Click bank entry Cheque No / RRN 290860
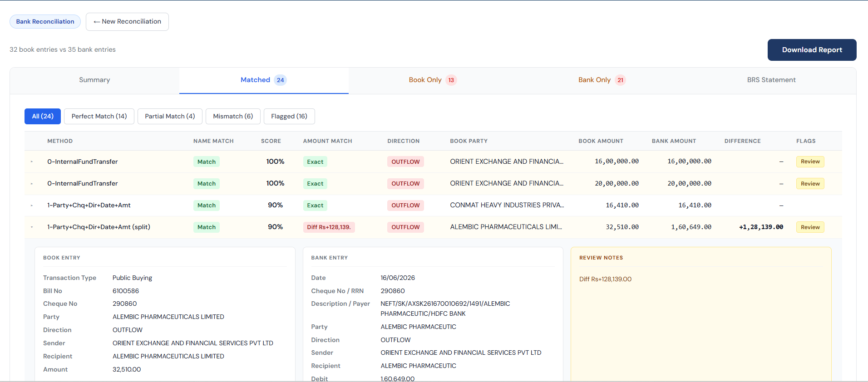The width and height of the screenshot is (868, 382). coord(393,291)
